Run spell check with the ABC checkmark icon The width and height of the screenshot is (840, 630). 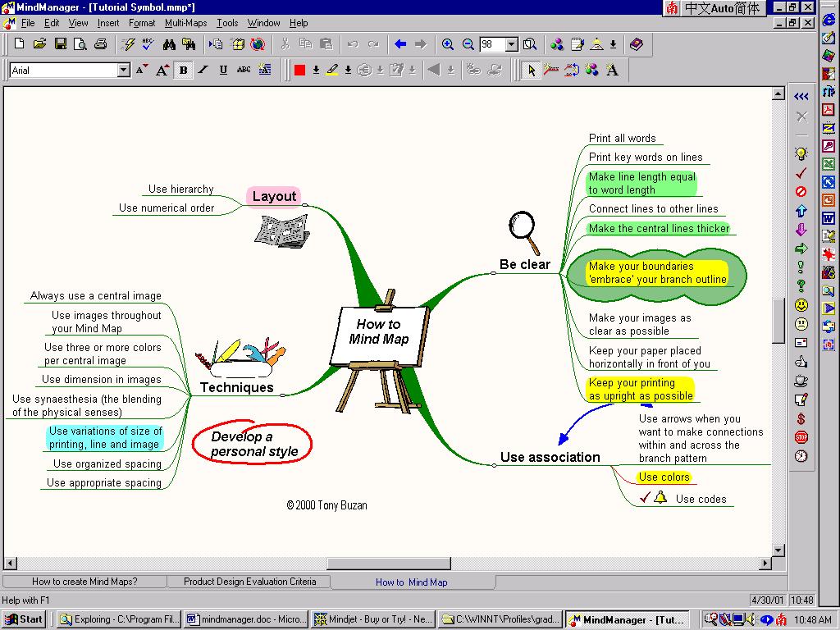(148, 44)
